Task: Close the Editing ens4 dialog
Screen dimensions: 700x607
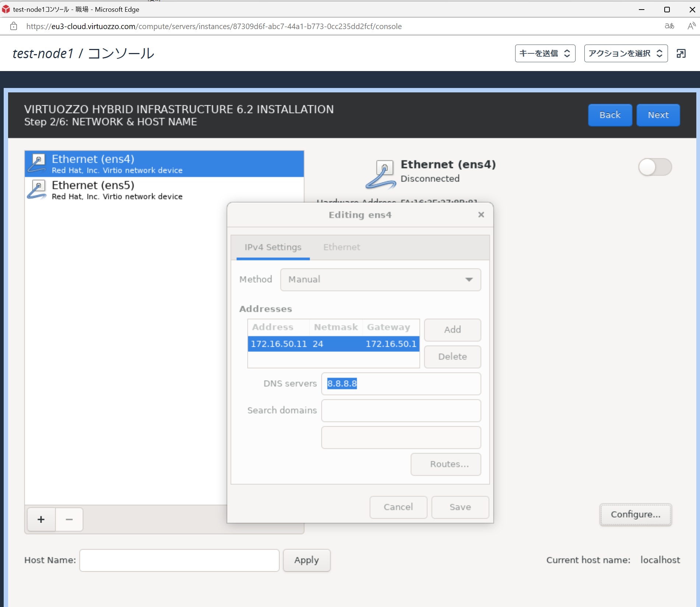Action: pos(481,215)
